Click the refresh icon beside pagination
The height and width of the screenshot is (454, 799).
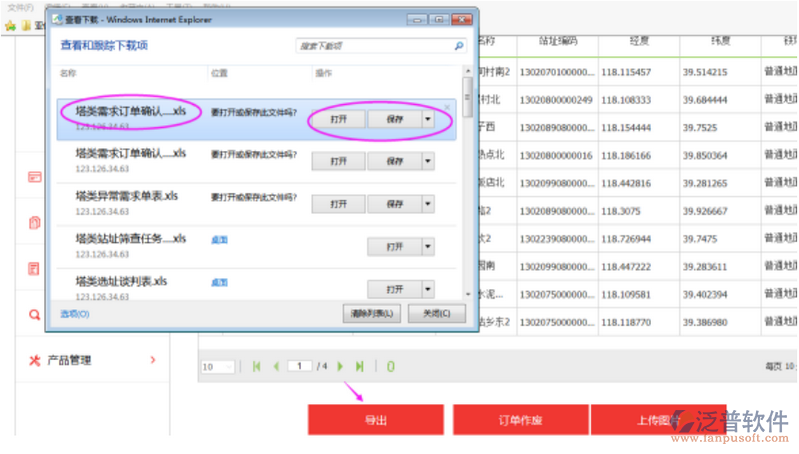point(390,367)
